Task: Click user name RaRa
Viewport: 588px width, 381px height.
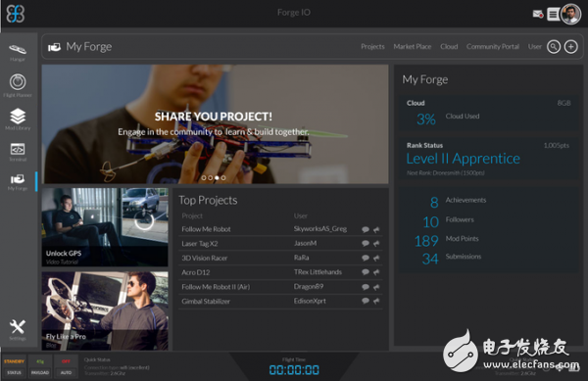Action: click(301, 258)
